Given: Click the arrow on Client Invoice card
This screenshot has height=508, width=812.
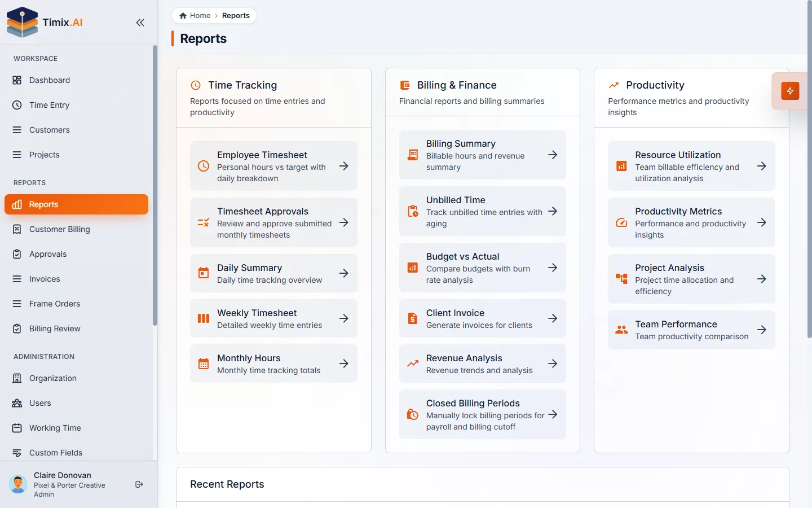Looking at the screenshot, I should pos(553,318).
